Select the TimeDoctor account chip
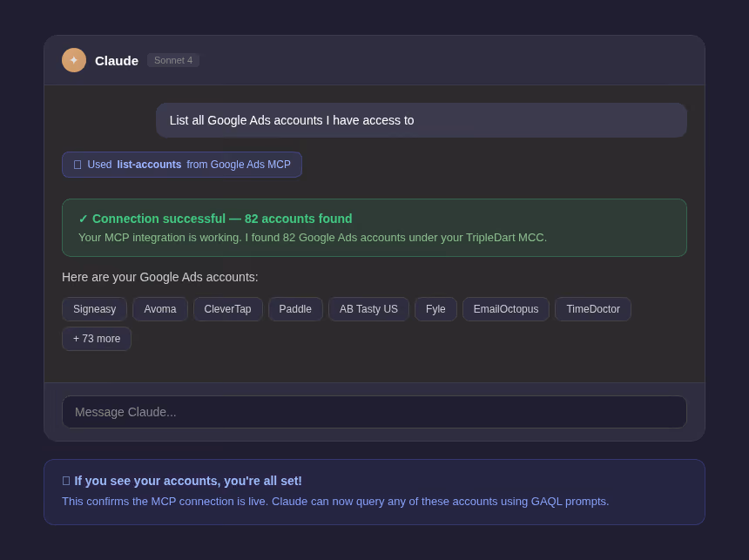The image size is (749, 560). [x=593, y=309]
